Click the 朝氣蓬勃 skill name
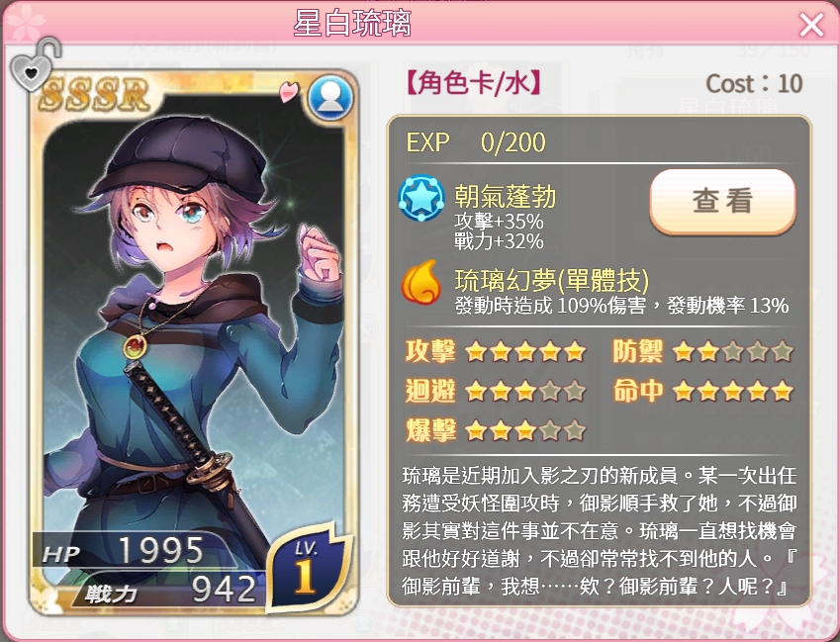Viewport: 840px width, 642px height. (506, 196)
